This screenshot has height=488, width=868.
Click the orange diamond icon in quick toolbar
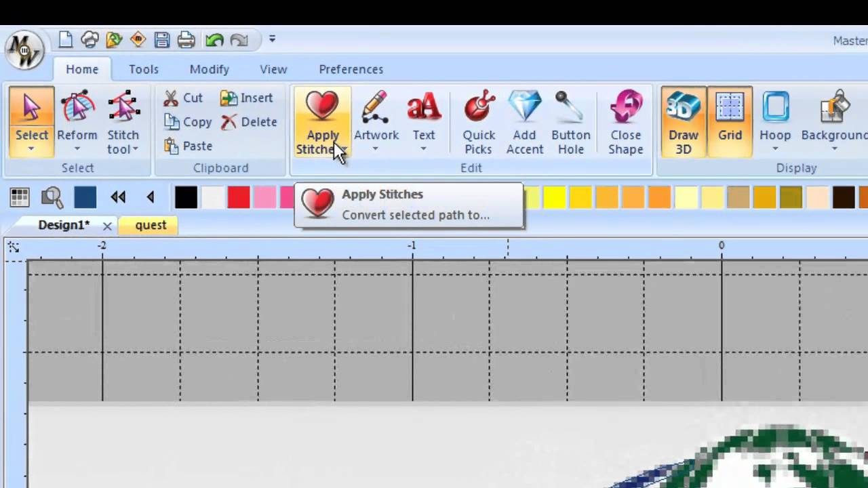138,40
